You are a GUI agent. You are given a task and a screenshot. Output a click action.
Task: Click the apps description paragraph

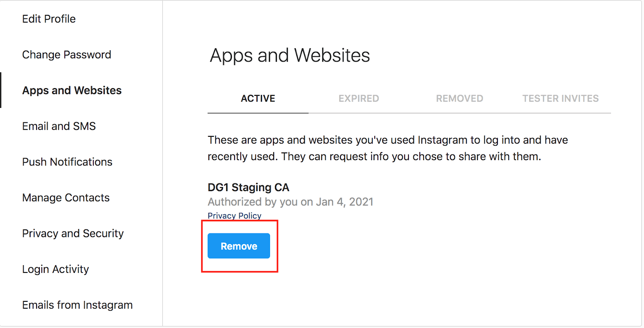tap(388, 148)
